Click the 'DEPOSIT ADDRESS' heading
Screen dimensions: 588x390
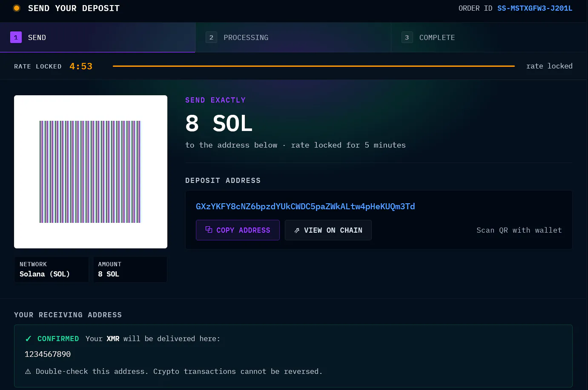[223, 180]
